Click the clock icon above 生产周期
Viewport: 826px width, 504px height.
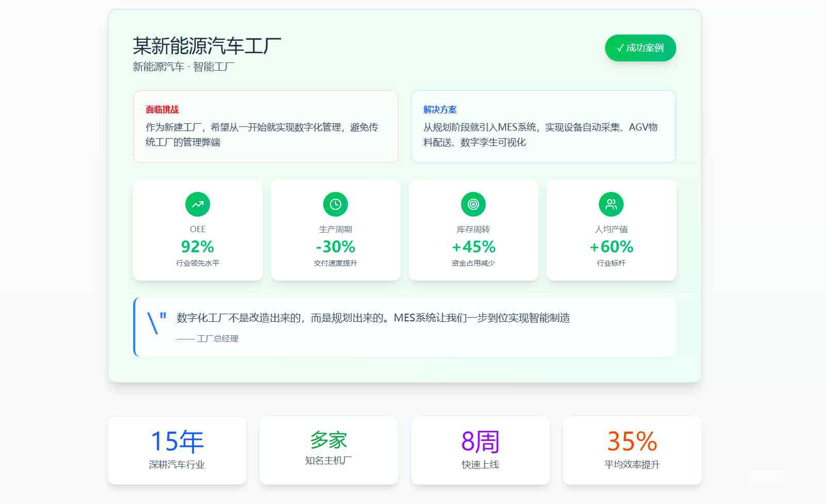coord(336,204)
